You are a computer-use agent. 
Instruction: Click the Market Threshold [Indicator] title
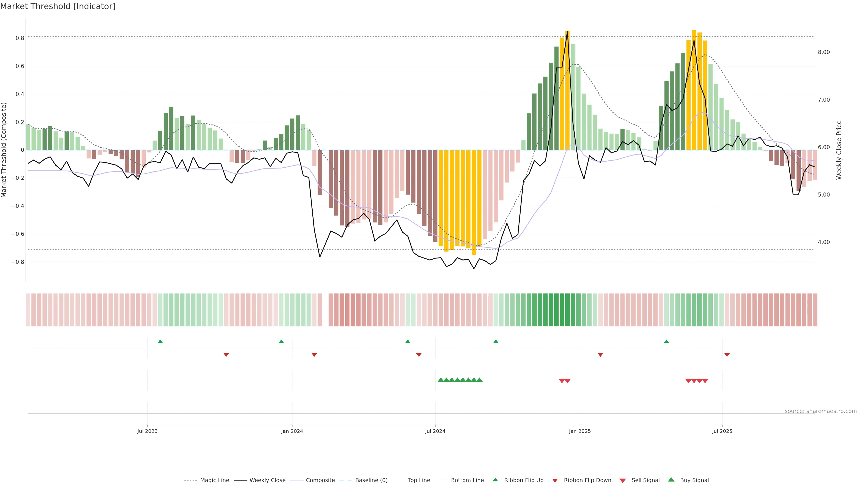tap(58, 6)
